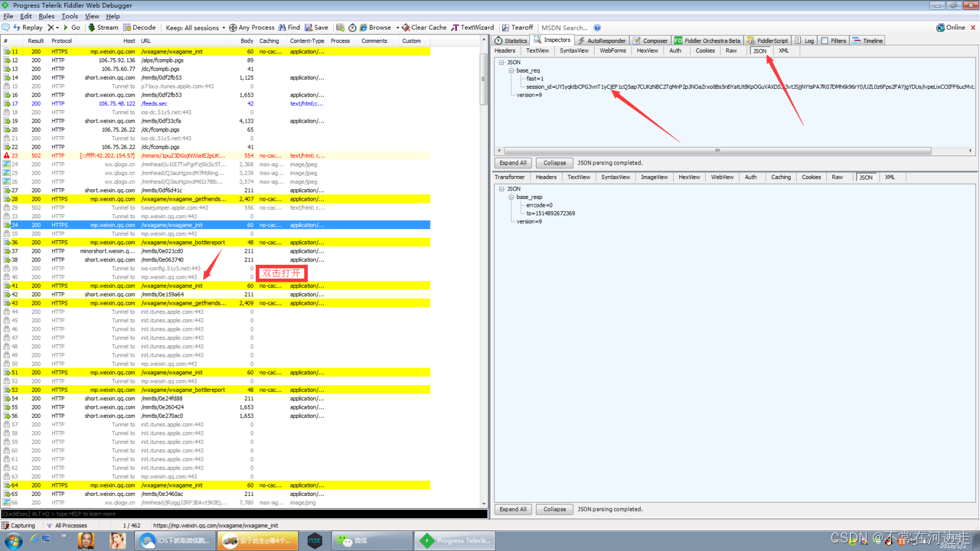The width and height of the screenshot is (980, 551).
Task: Click Collapse in request inspector
Action: pyautogui.click(x=554, y=163)
